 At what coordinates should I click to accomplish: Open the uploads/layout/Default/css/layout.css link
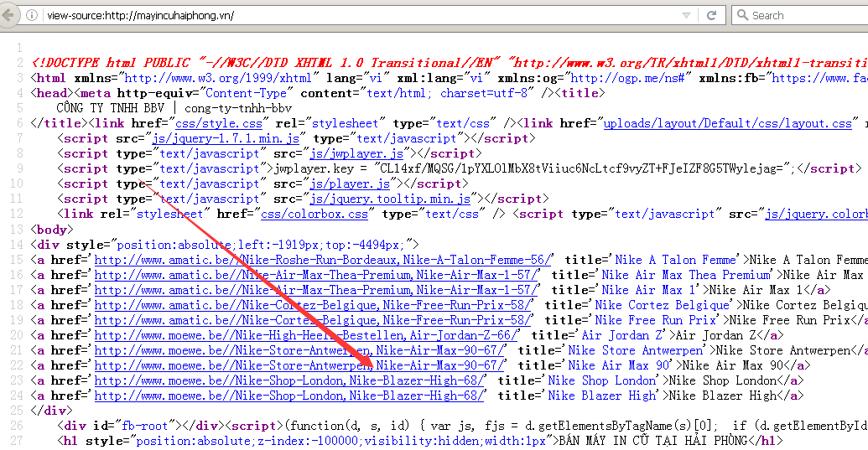point(727,123)
